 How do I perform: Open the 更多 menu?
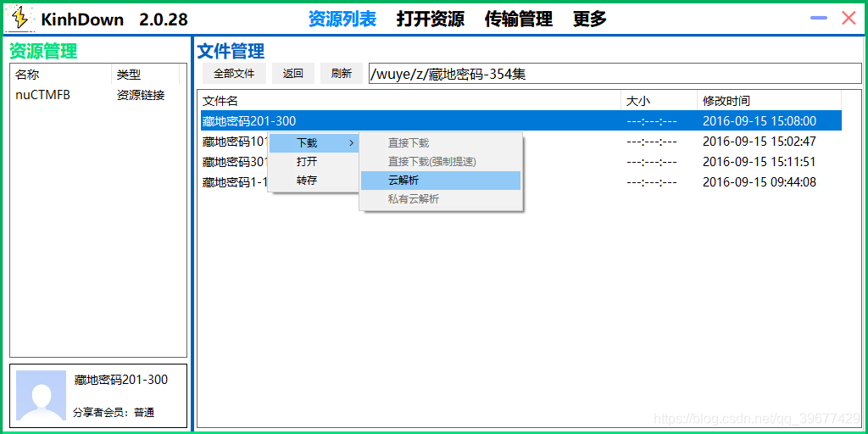coord(590,19)
